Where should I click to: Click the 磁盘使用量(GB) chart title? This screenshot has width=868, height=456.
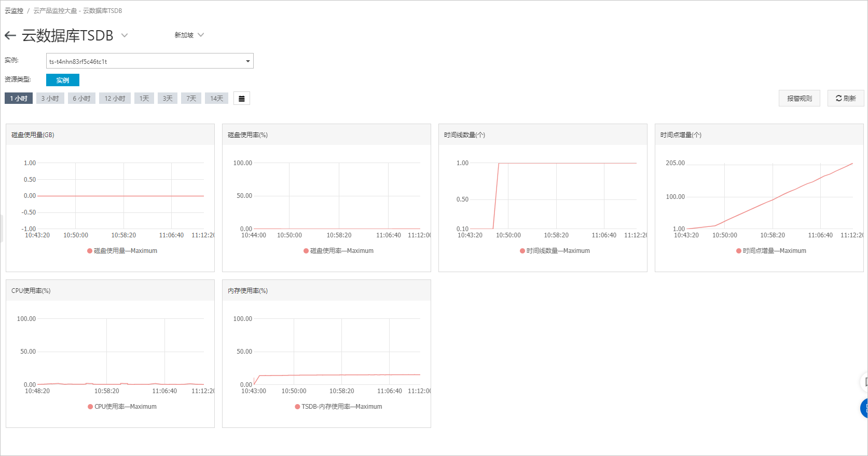tap(33, 135)
